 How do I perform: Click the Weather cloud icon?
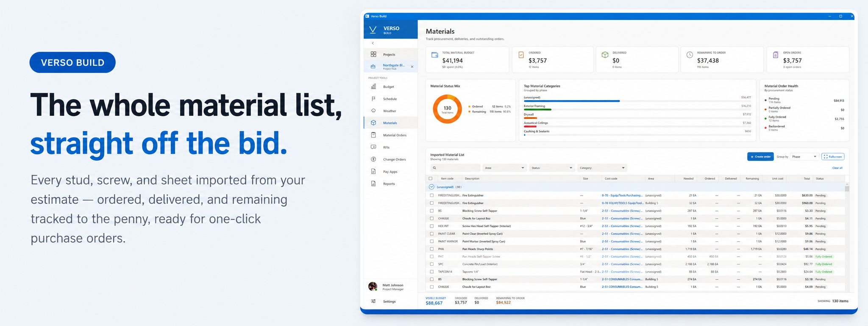click(373, 111)
